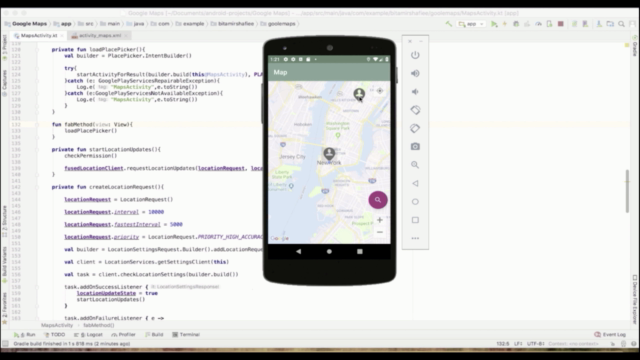Open the profiler gauge toolbar icon
This screenshot has height=360, width=640.
(538, 24)
